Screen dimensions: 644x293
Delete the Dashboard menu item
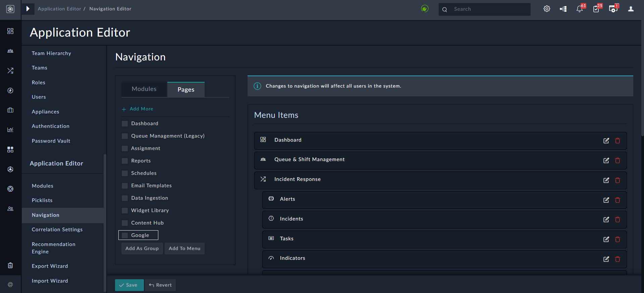618,141
